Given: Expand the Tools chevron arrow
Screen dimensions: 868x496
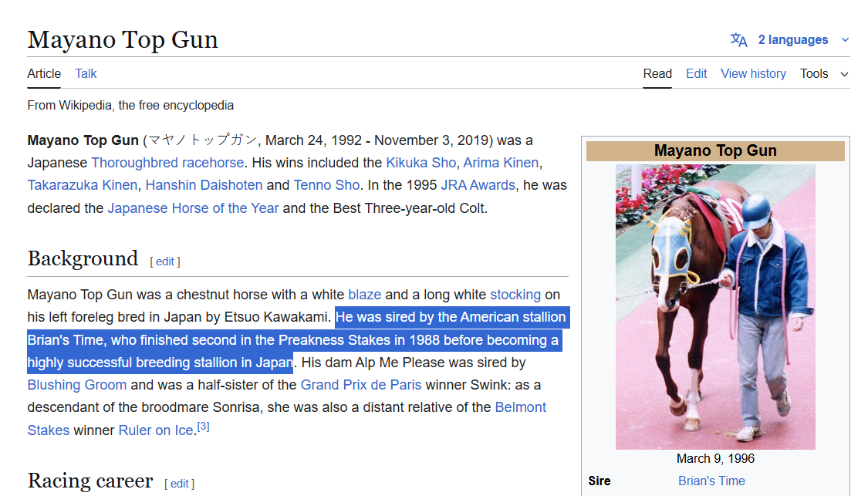Looking at the screenshot, I should click(844, 74).
